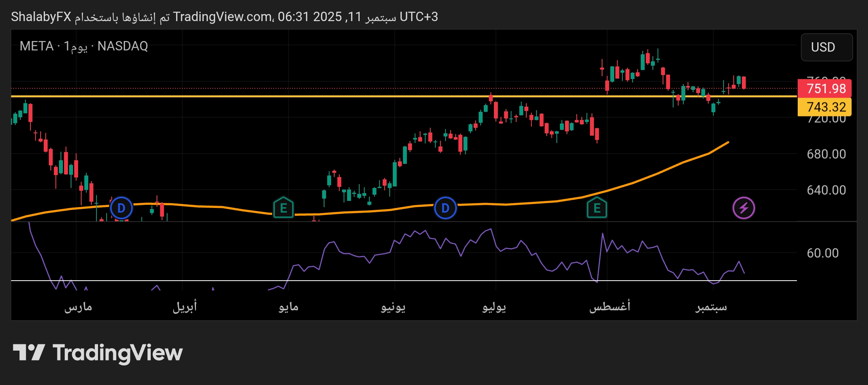The height and width of the screenshot is (385, 868).
Task: Click the أغسطس month label on time axis
Action: (610, 307)
